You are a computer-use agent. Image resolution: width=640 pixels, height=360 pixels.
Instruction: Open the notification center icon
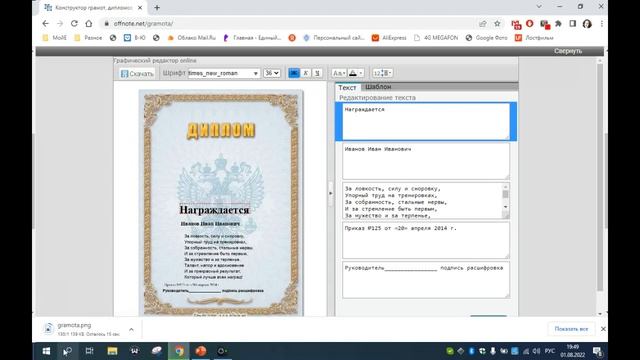point(598,351)
